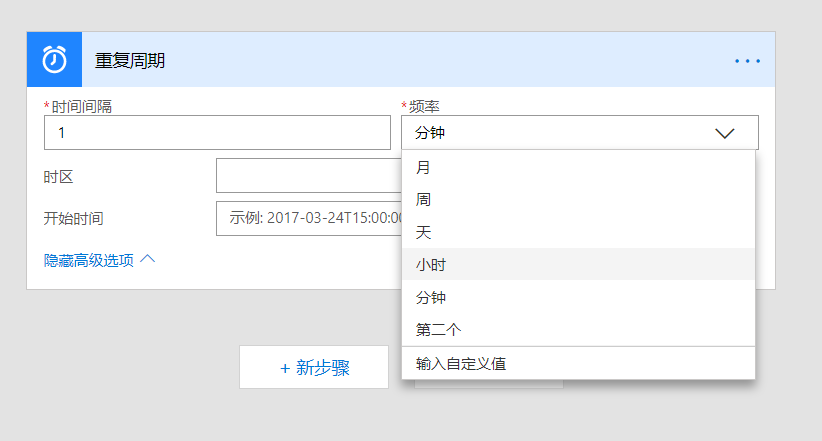This screenshot has height=441, width=822.
Task: Select 月 from the frequency list
Action: pyautogui.click(x=424, y=167)
